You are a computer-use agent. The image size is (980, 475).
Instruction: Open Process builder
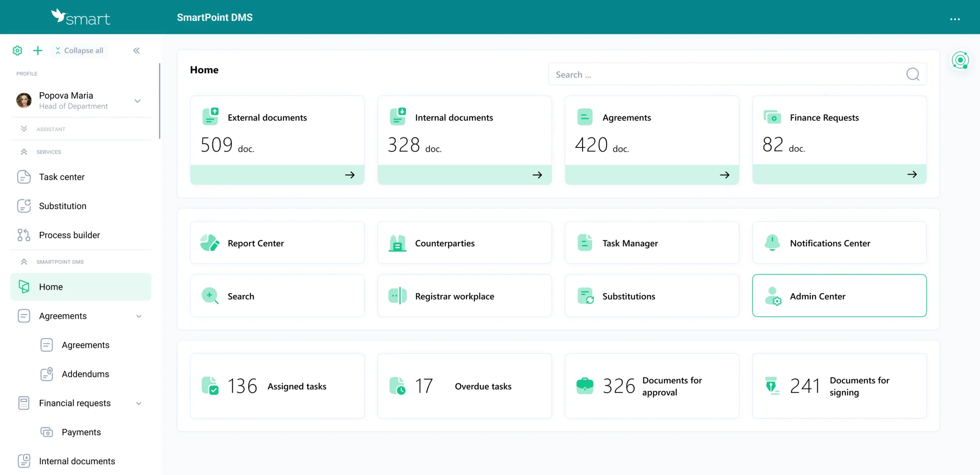point(69,235)
